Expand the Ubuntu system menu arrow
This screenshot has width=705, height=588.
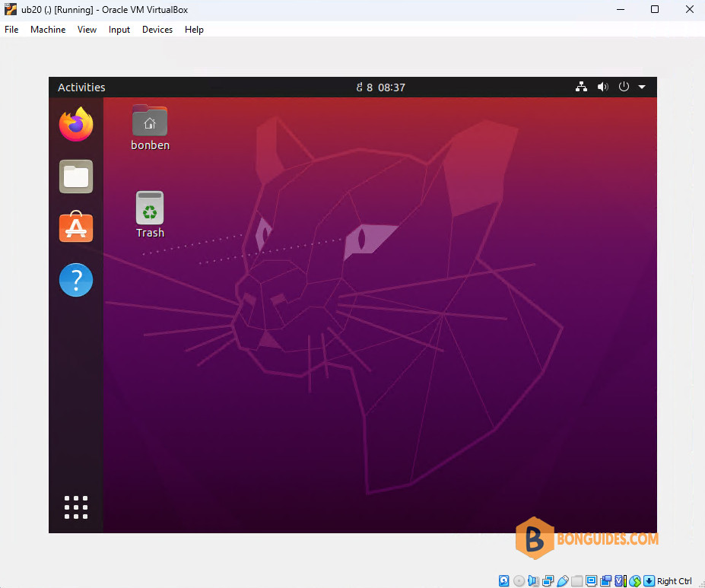(642, 87)
